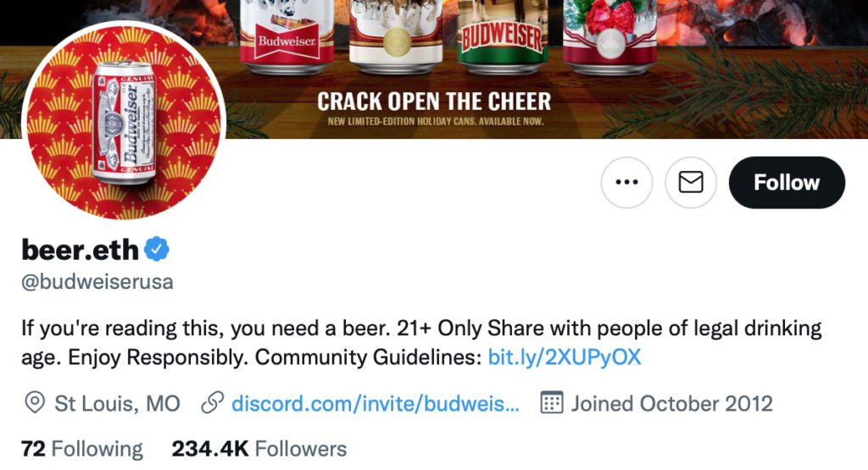Open the Crack Open the Cheer banner
The width and height of the screenshot is (868, 470).
[434, 69]
